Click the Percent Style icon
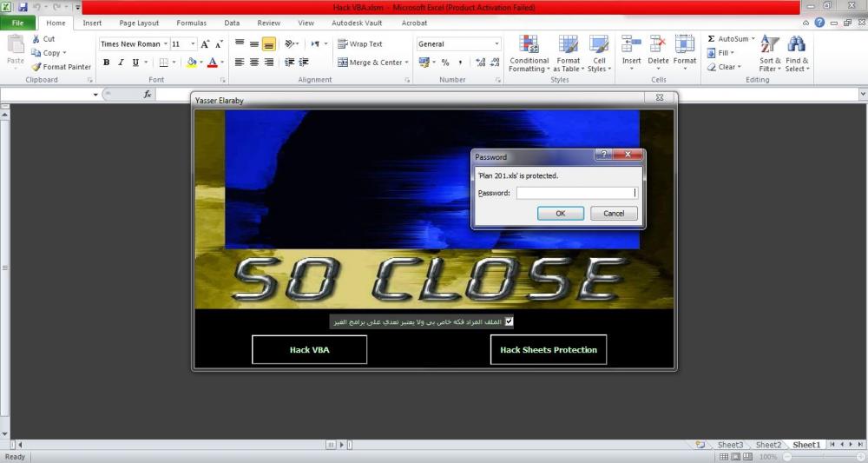868x463 pixels. pos(445,62)
